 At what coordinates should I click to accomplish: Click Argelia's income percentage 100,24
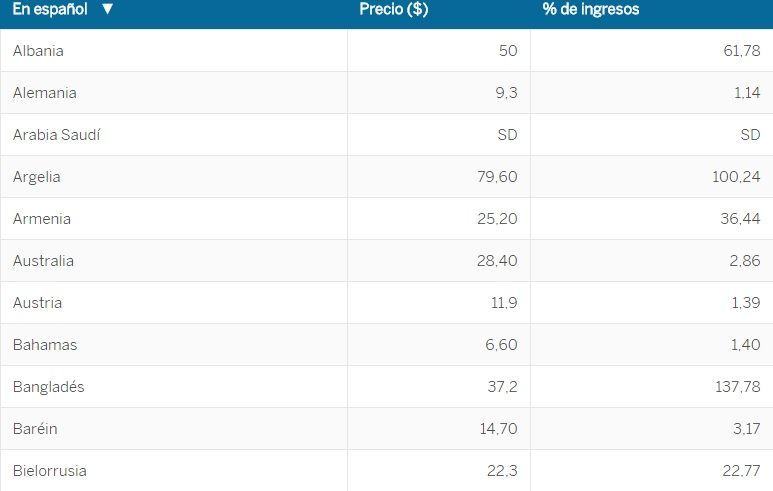pyautogui.click(x=738, y=177)
